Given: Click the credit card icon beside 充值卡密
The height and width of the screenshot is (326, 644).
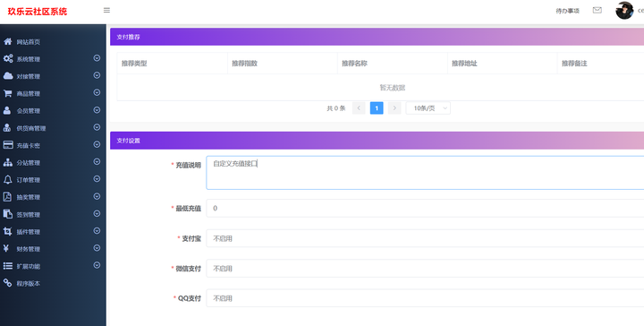Looking at the screenshot, I should coord(8,145).
